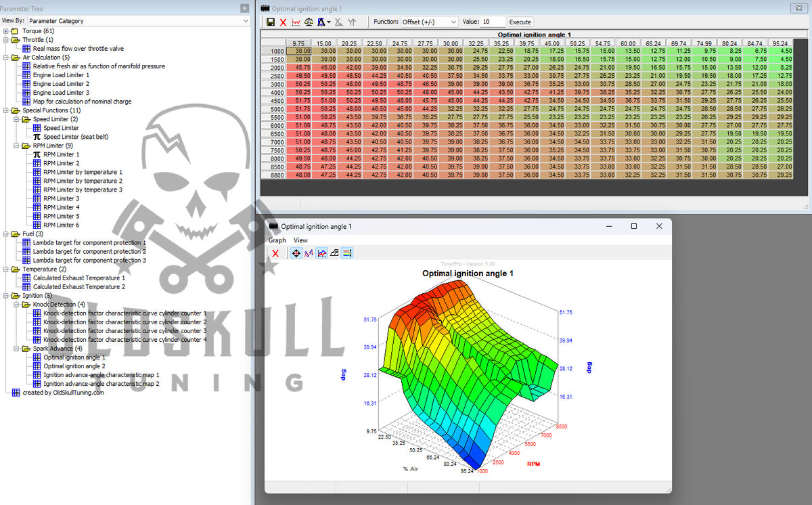Click the Optimal ignition angle 1 table title
Image resolution: width=812 pixels, height=505 pixels.
click(534, 35)
